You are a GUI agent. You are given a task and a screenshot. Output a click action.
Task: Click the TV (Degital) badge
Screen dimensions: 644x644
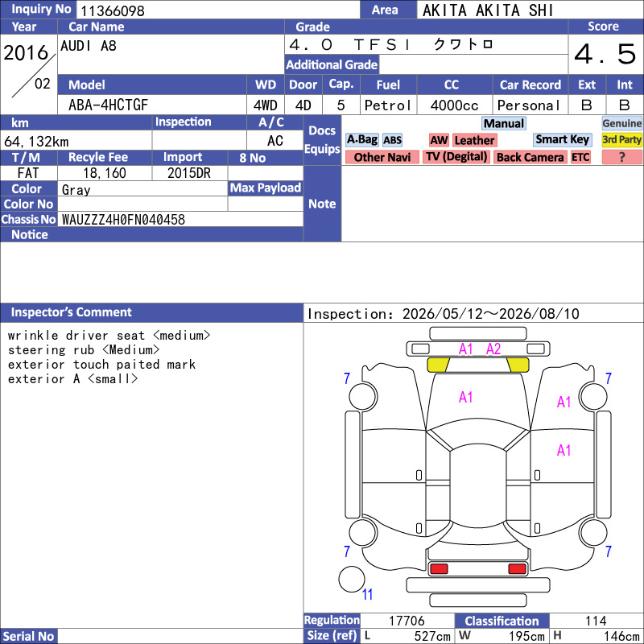coord(456,157)
